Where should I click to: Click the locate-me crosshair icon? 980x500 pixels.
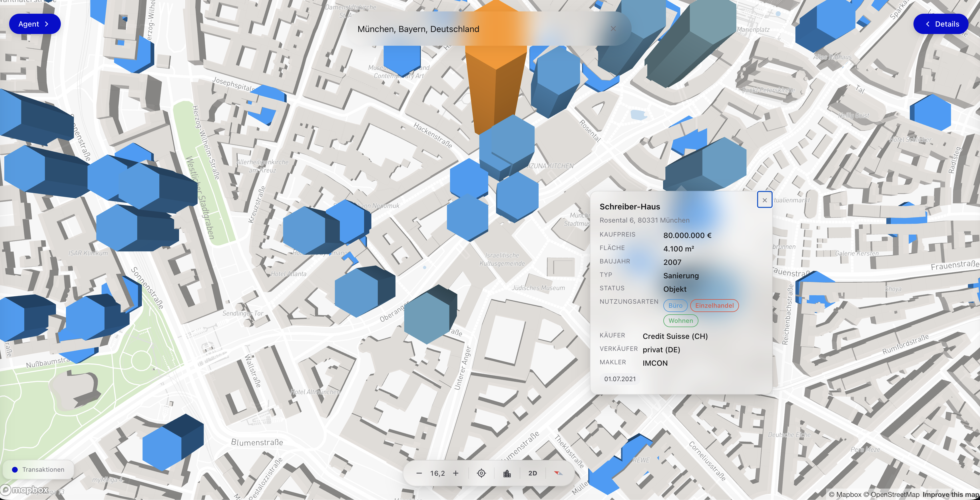[481, 473]
